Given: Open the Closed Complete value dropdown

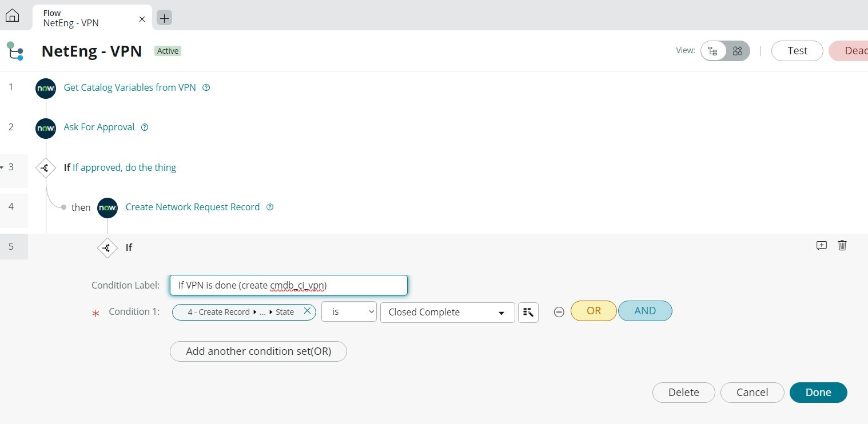Looking at the screenshot, I should click(448, 312).
